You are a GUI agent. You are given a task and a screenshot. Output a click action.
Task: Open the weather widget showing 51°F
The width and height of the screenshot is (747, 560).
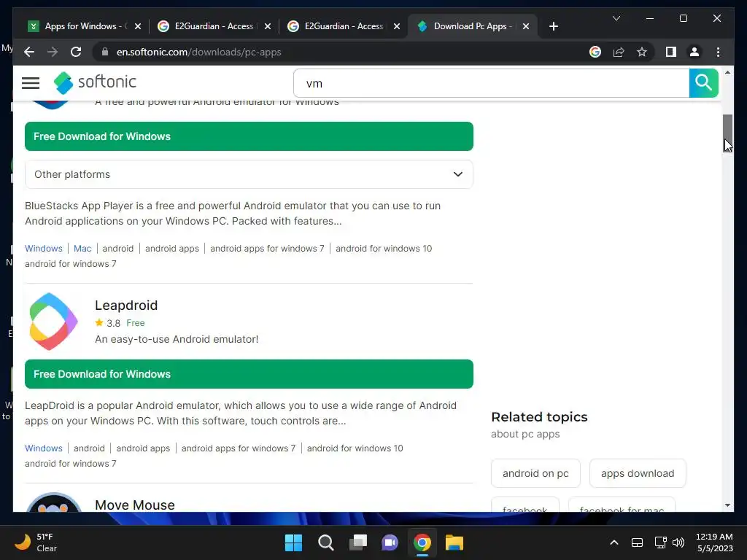click(36, 542)
